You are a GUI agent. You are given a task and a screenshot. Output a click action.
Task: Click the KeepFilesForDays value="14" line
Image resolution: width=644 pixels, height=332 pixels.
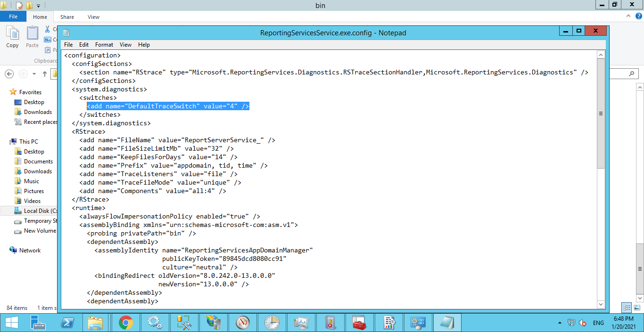158,157
